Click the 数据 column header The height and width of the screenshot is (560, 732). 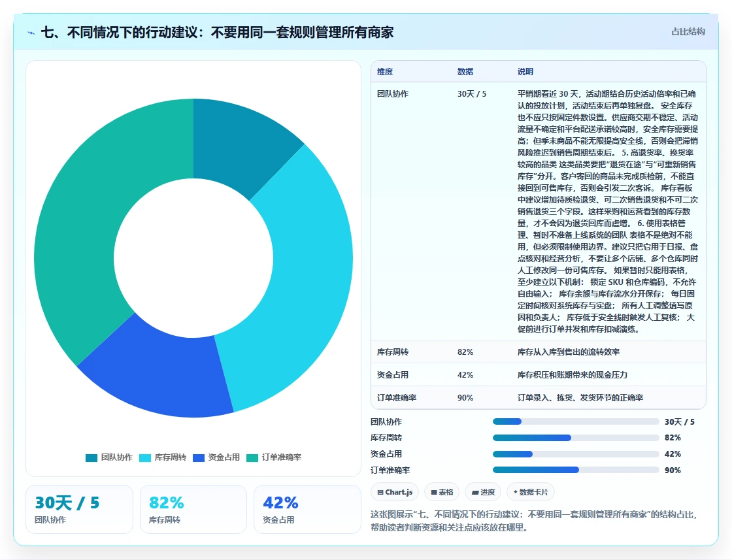coord(465,71)
